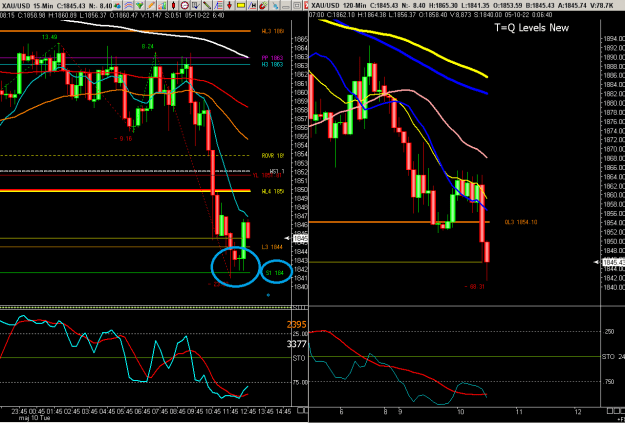Click the S1 level label

tap(274, 273)
